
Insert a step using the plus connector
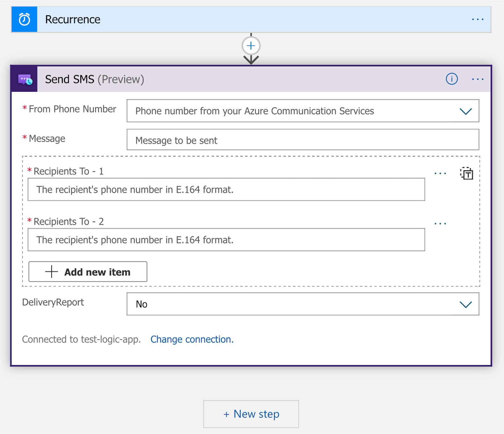coord(251,46)
